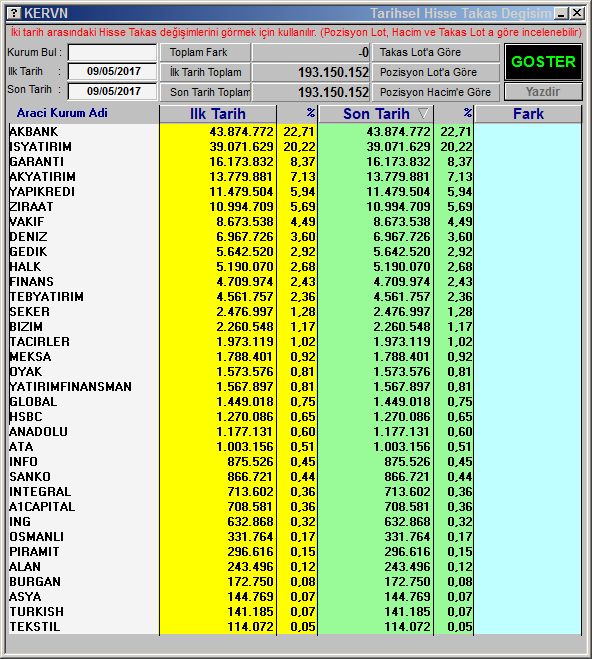Select the INFO row

click(x=295, y=462)
